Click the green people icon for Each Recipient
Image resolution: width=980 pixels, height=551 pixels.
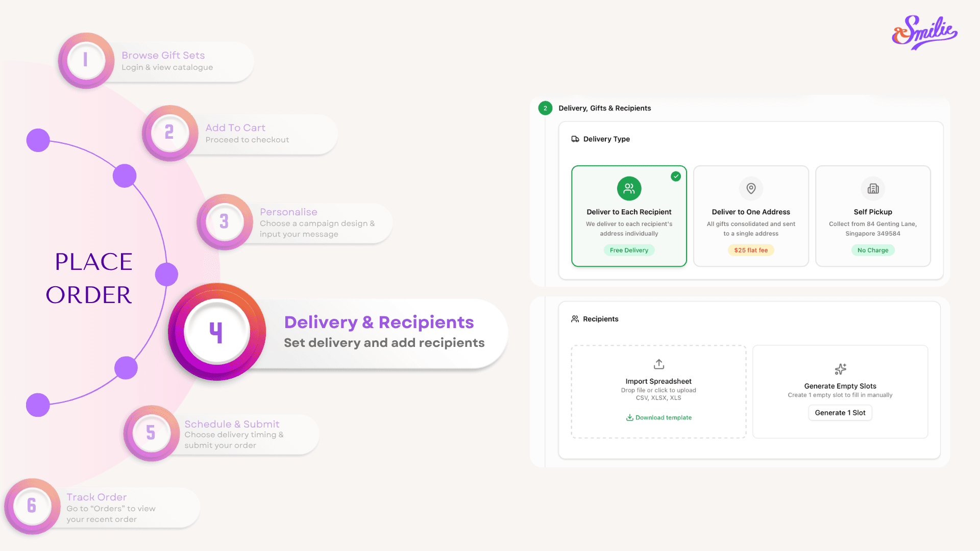point(629,189)
